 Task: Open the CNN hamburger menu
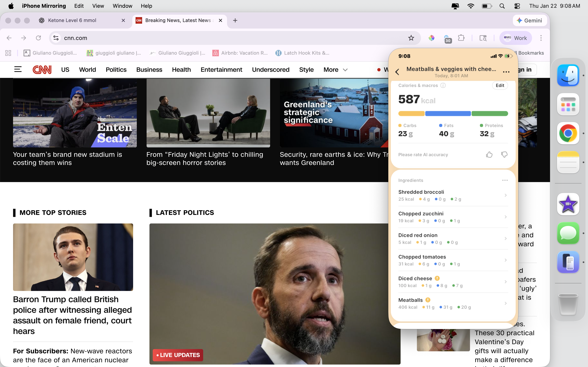tap(18, 70)
